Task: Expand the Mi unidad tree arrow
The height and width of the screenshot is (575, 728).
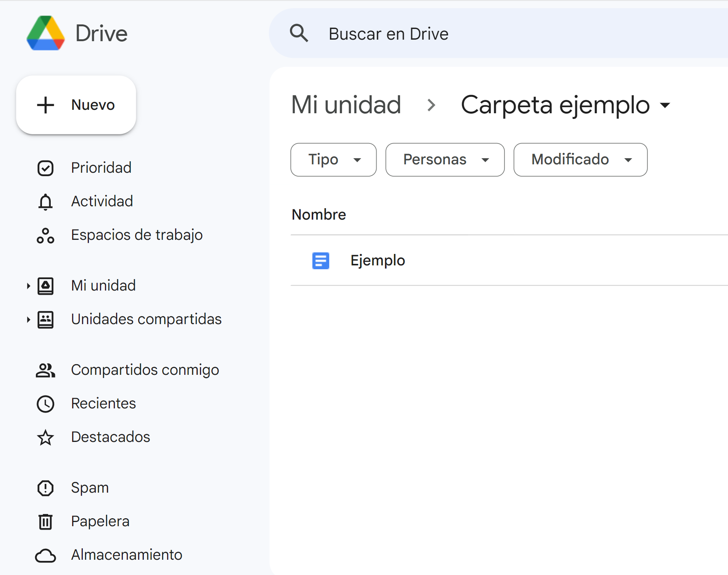Action: click(28, 286)
